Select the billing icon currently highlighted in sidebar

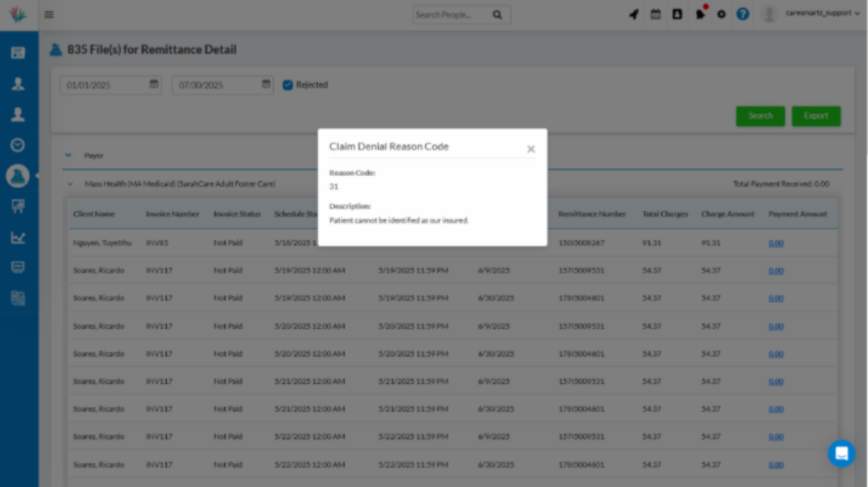(17, 175)
